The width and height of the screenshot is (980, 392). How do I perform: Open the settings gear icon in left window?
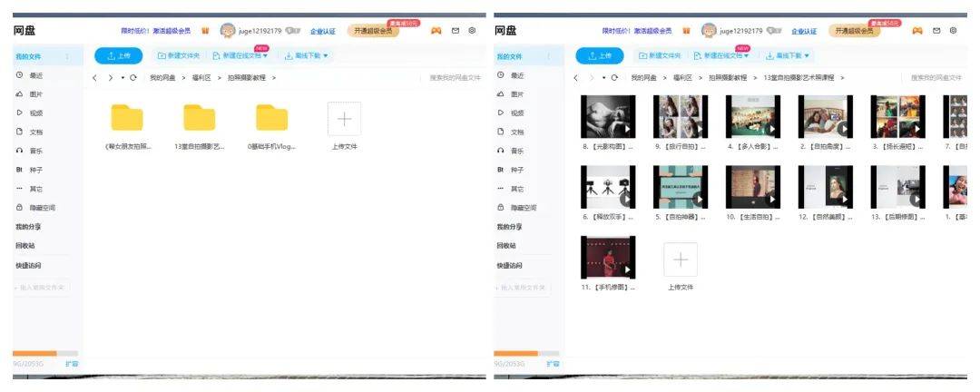472,31
